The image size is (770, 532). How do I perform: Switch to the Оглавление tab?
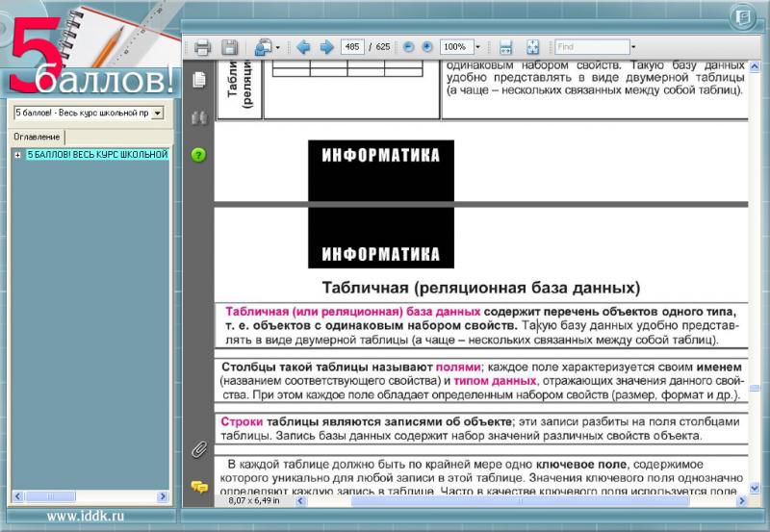click(x=37, y=138)
